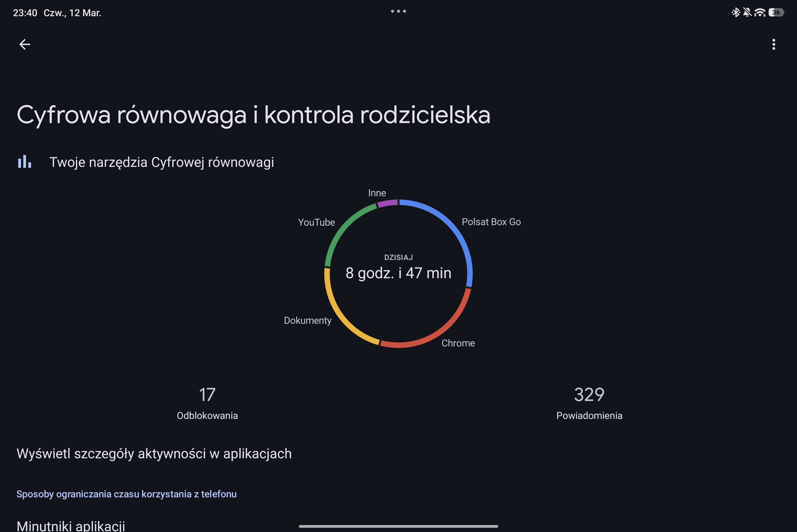Tap the bar chart Digital Wellbeing icon
Image resolution: width=797 pixels, height=532 pixels.
(x=24, y=162)
